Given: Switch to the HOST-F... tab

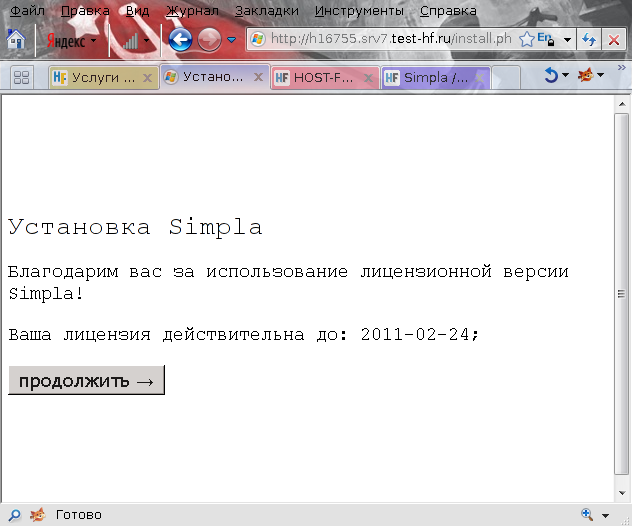Looking at the screenshot, I should tap(320, 77).
